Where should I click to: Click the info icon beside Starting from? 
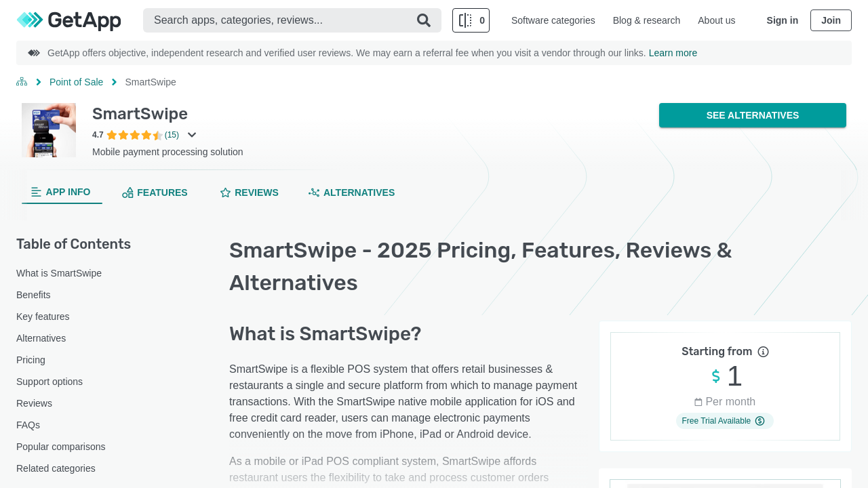pos(763,352)
